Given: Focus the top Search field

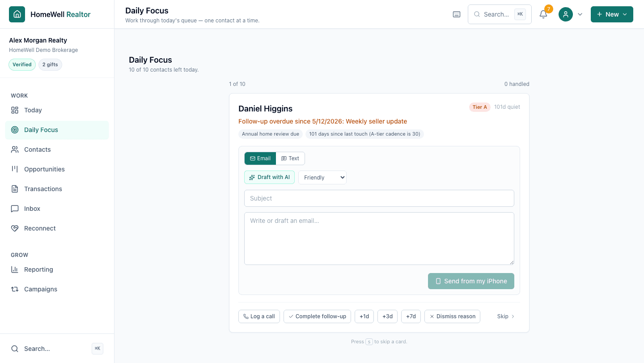Looking at the screenshot, I should (x=500, y=14).
